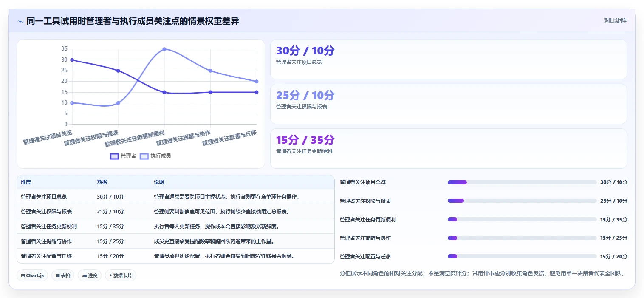Click table value 15分 / 35分
The image size is (644, 298).
point(110,226)
